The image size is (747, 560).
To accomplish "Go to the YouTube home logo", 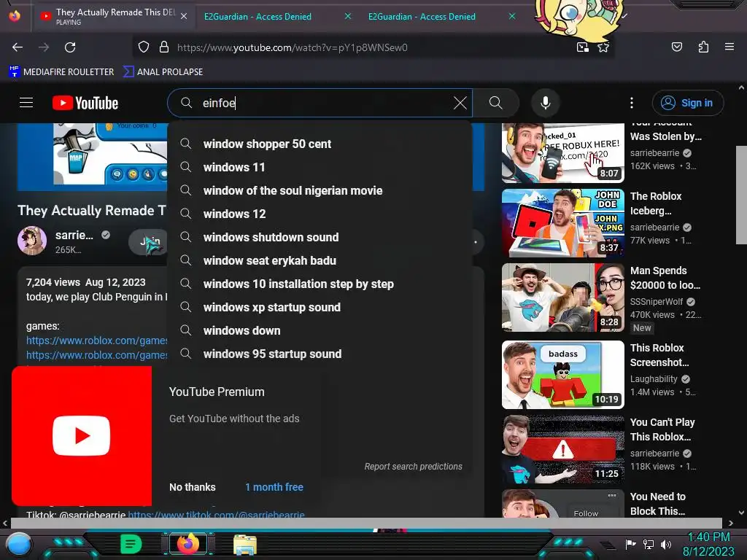I will pos(85,103).
